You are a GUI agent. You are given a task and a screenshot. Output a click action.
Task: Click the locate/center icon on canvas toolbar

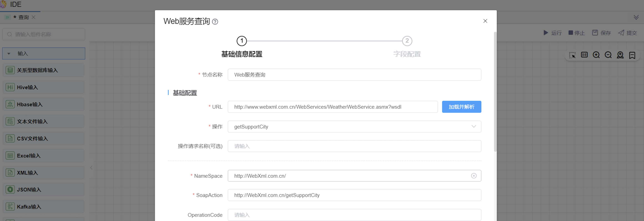click(620, 55)
